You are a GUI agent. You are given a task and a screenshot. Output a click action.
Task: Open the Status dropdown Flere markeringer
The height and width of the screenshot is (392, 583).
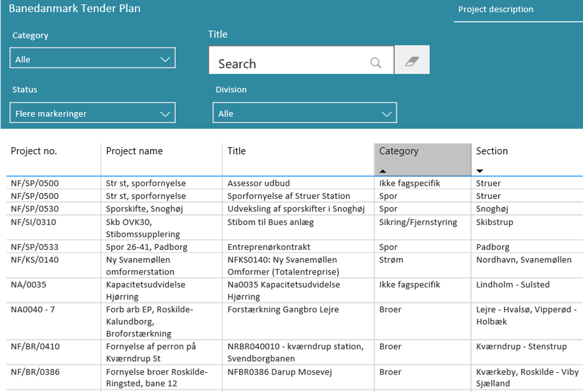coord(92,113)
